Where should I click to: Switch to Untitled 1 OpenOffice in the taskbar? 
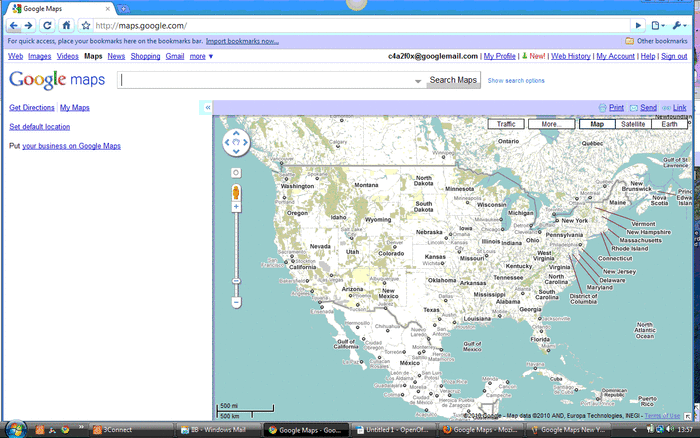pos(393,430)
